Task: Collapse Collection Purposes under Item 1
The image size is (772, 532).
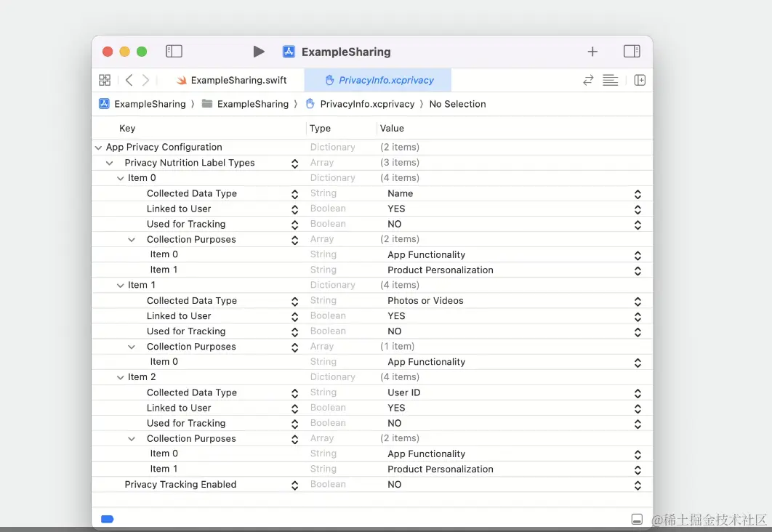Action: (x=132, y=347)
